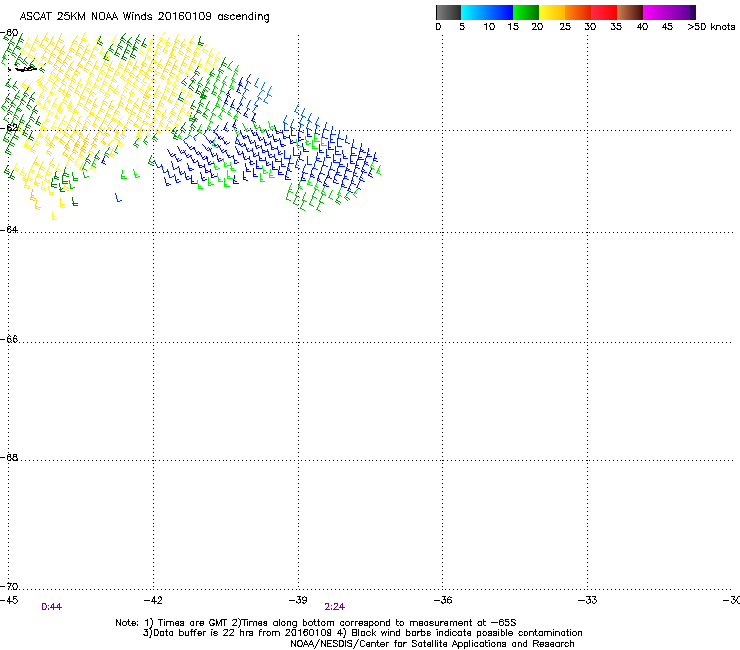
Task: Click the purple '2:24' swath time label
Action: [335, 607]
